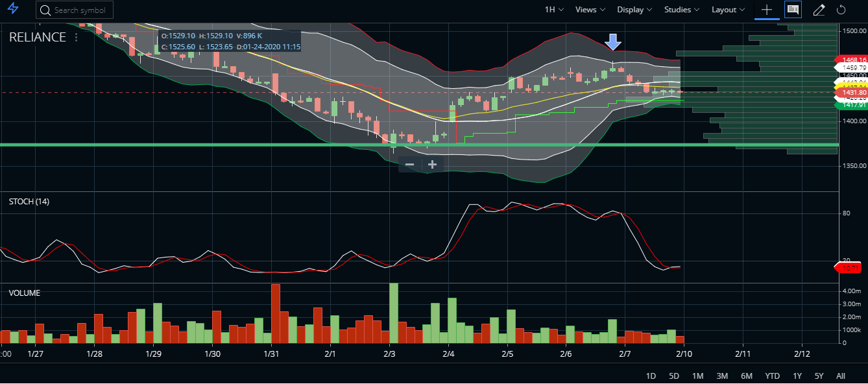This screenshot has height=384, width=868.
Task: Open the 1H interval dropdown
Action: tap(553, 9)
